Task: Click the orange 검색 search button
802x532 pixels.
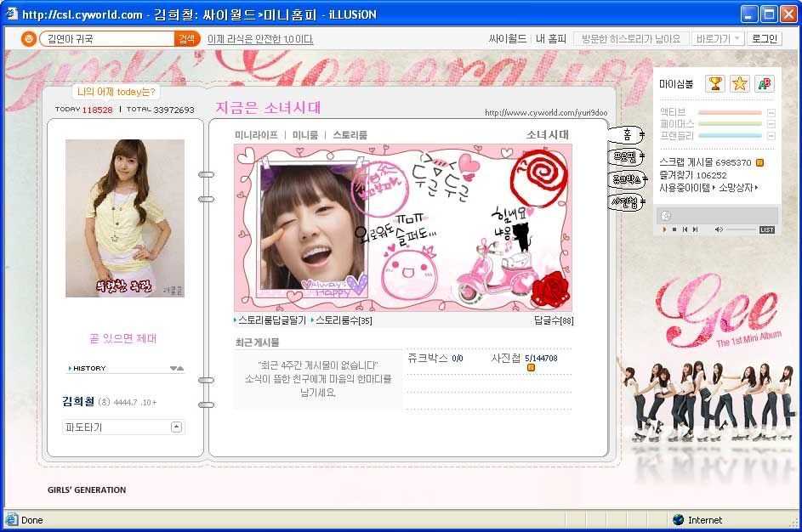Action: click(x=187, y=39)
